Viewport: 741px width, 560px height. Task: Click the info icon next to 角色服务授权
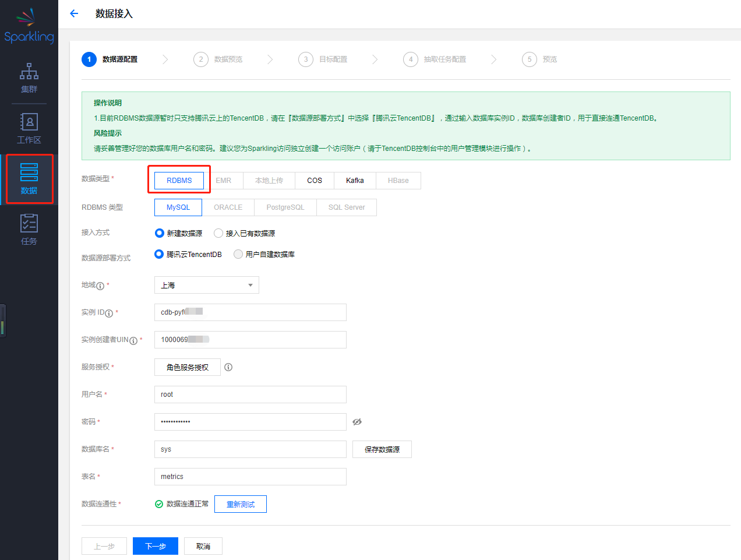coord(228,367)
